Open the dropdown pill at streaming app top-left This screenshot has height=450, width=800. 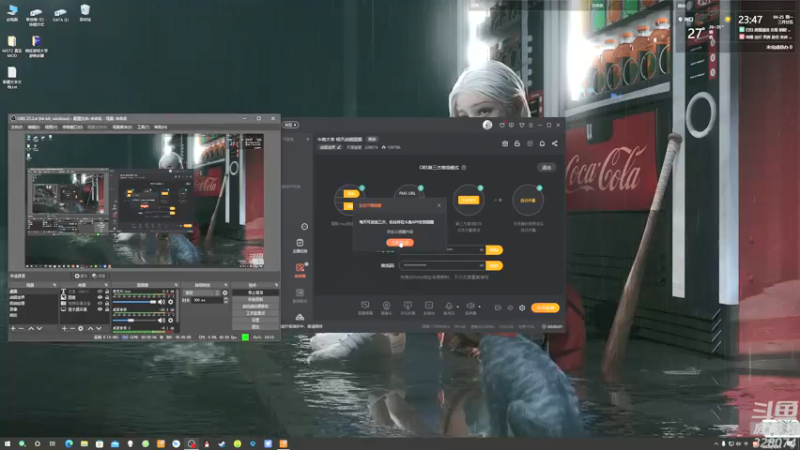coord(291,125)
